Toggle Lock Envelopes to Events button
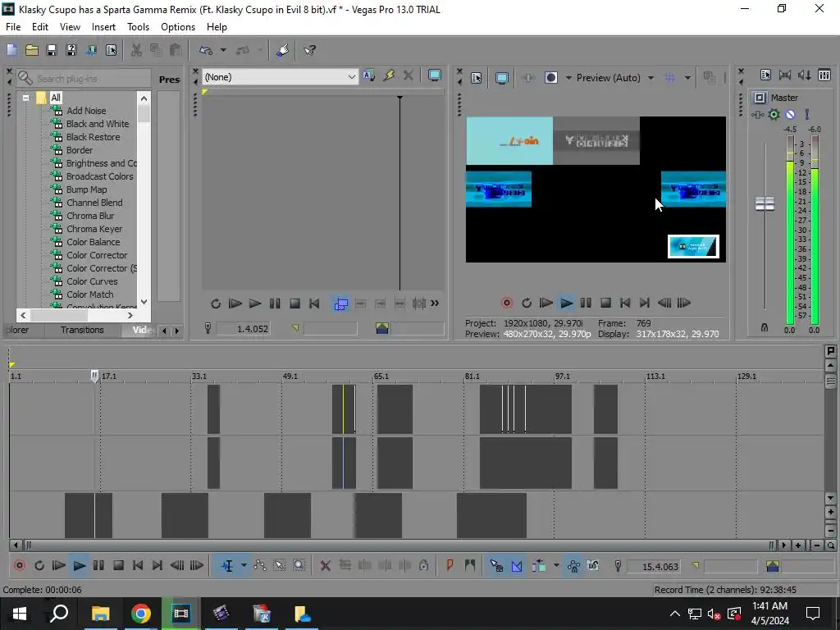The image size is (840, 630). click(x=573, y=566)
